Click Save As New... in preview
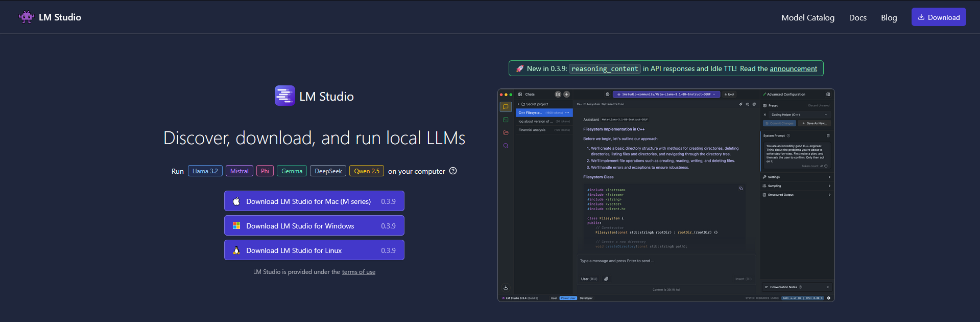 (814, 123)
